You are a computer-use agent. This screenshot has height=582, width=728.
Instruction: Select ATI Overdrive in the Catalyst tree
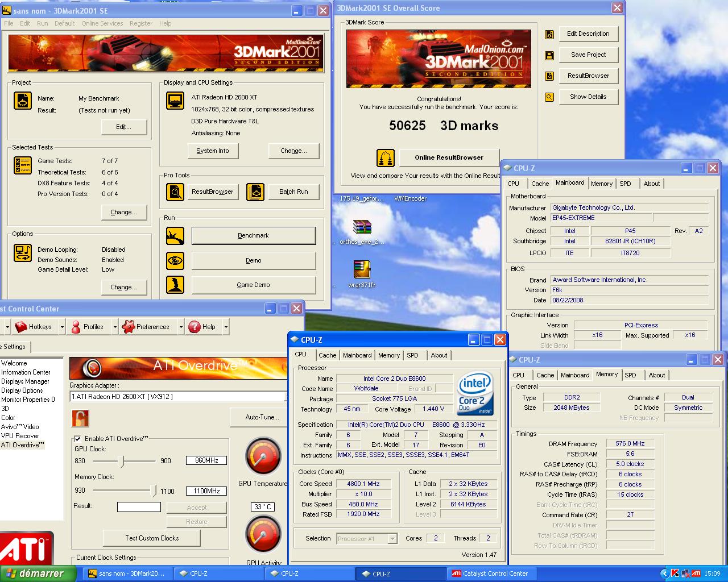click(x=22, y=445)
